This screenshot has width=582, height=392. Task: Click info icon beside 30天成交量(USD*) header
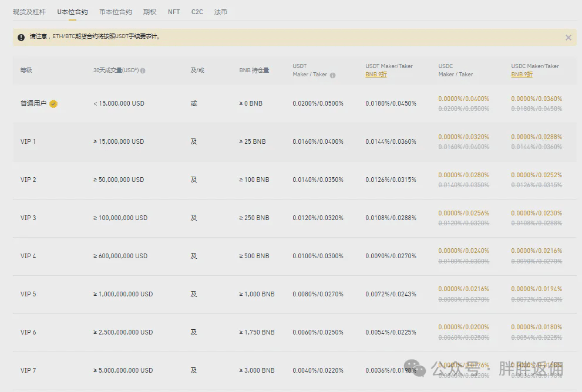click(x=143, y=70)
